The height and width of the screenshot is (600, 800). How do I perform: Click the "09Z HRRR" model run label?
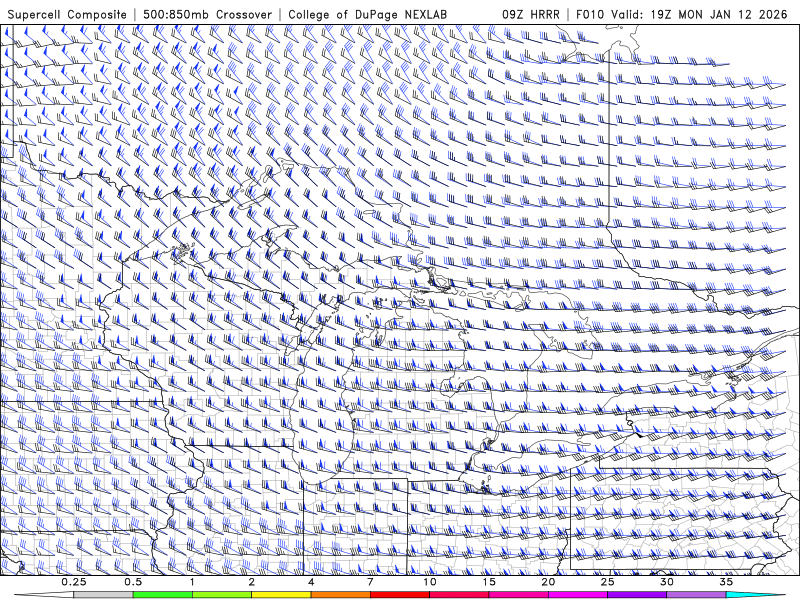(531, 15)
